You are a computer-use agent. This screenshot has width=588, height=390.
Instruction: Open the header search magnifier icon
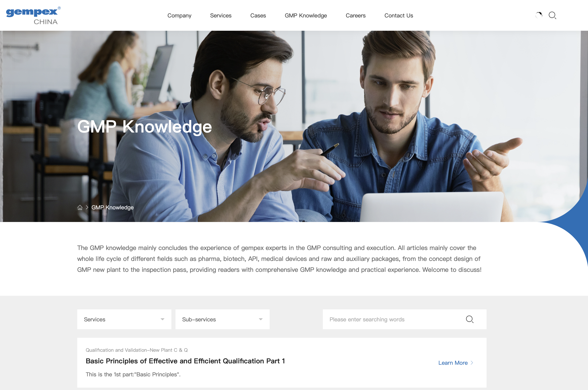click(x=552, y=15)
